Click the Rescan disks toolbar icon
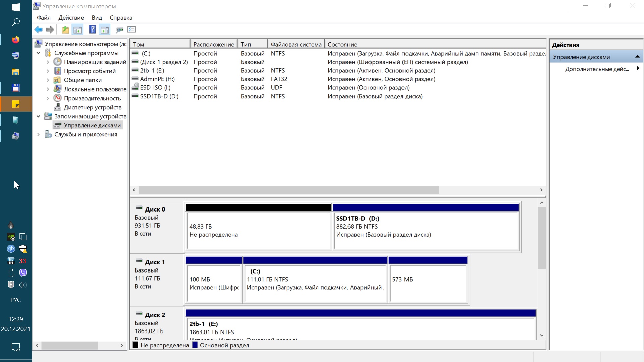Screen dimensions: 644x362 click(x=119, y=30)
